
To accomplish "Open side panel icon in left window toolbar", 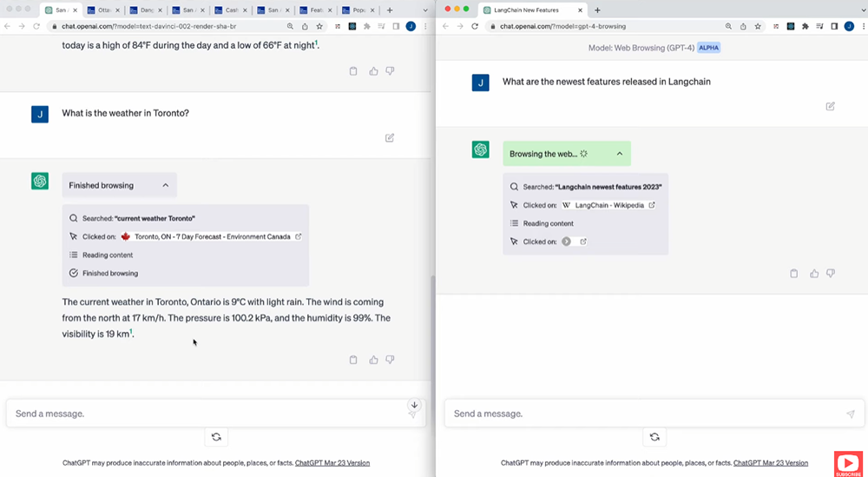I will pos(396,26).
